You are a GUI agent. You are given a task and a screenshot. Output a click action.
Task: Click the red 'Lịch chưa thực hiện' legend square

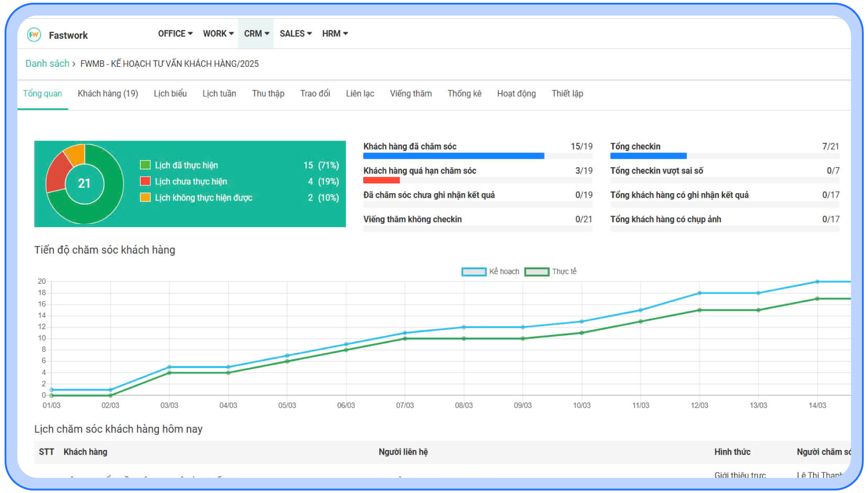point(145,181)
